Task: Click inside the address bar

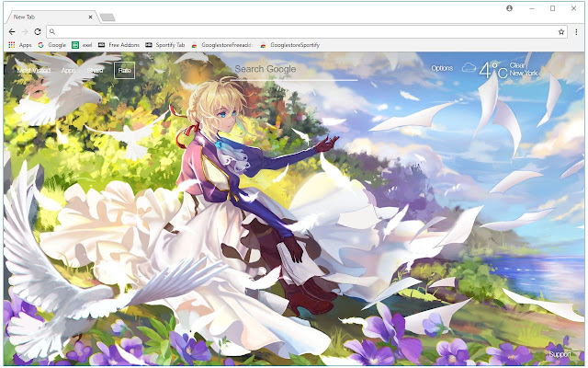Action: coord(306,32)
